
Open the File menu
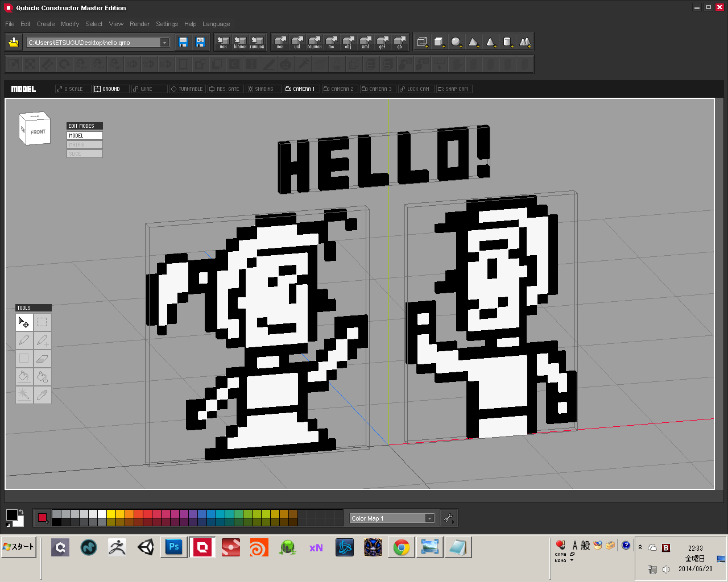[10, 24]
